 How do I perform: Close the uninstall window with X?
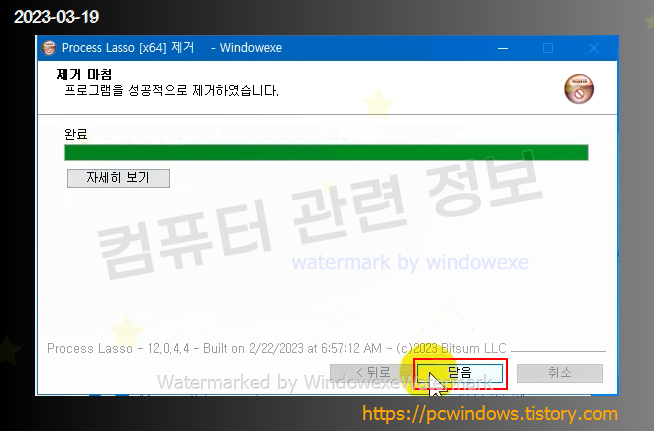(594, 48)
